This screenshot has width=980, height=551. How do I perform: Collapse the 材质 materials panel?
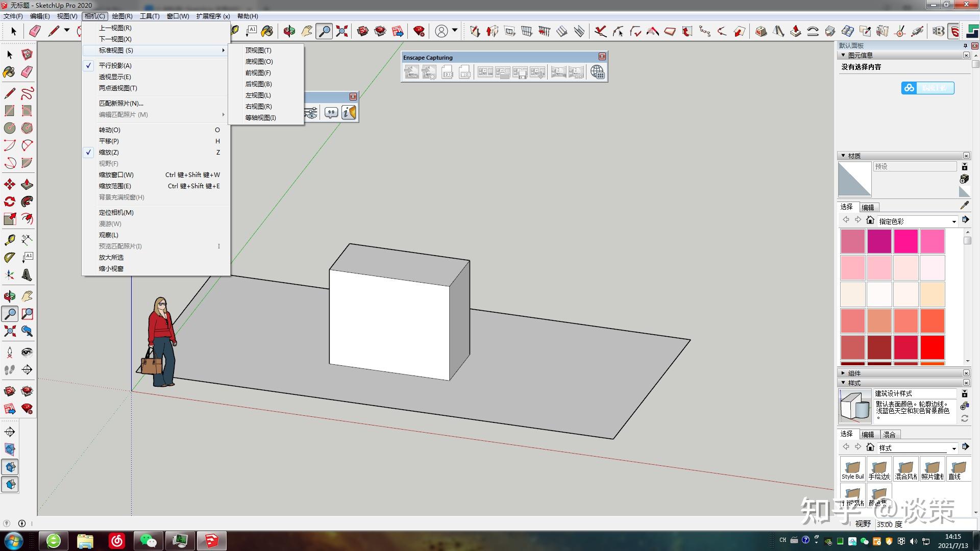[843, 156]
